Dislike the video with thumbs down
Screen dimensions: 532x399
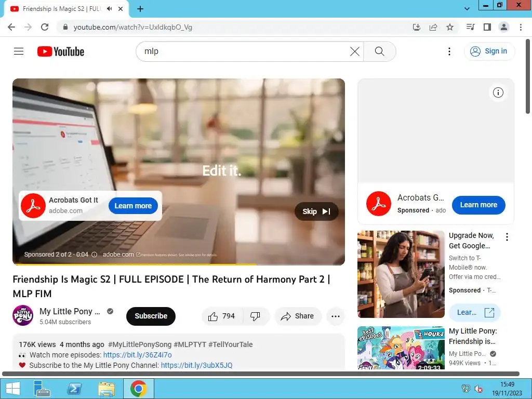click(x=255, y=316)
